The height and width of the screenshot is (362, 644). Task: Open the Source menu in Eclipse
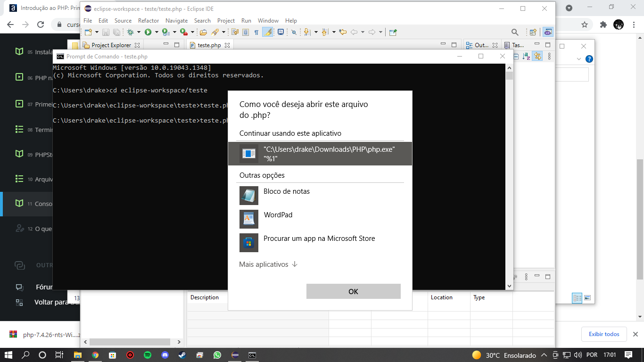pos(123,21)
